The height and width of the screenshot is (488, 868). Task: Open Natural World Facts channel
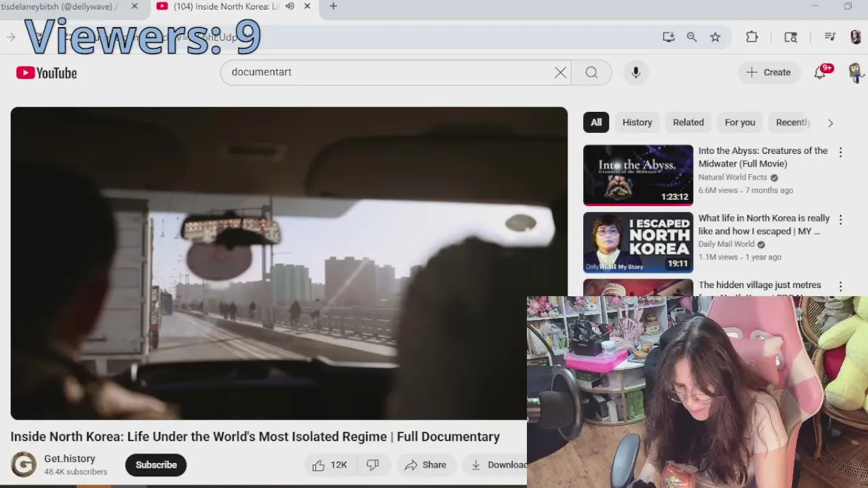coord(732,178)
